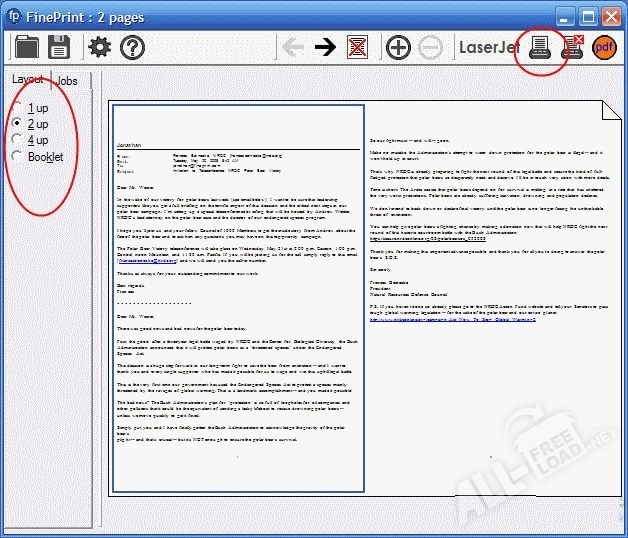Image resolution: width=628 pixels, height=538 pixels.
Task: Zoom out with the minus circle icon
Action: (430, 47)
